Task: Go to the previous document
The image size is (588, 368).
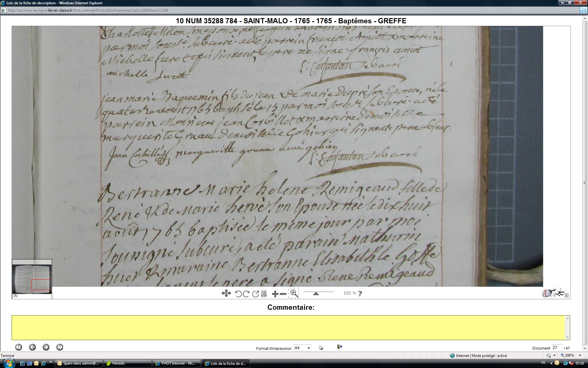Action: pos(32,347)
